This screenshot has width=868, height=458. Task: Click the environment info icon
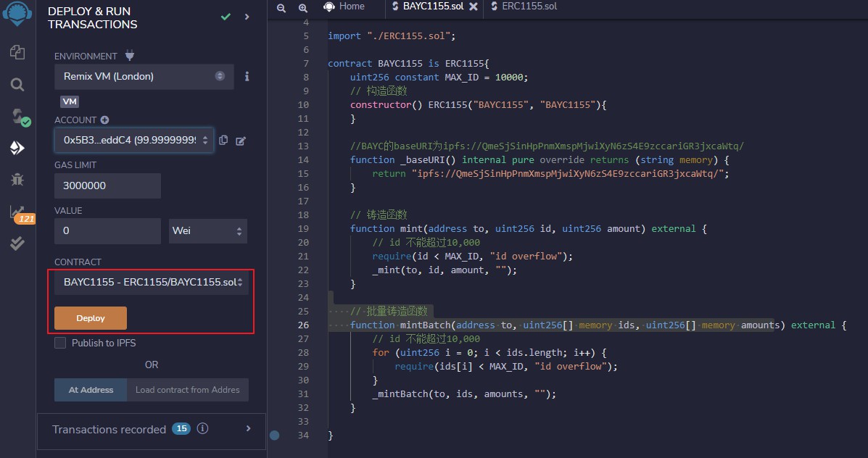[x=247, y=76]
